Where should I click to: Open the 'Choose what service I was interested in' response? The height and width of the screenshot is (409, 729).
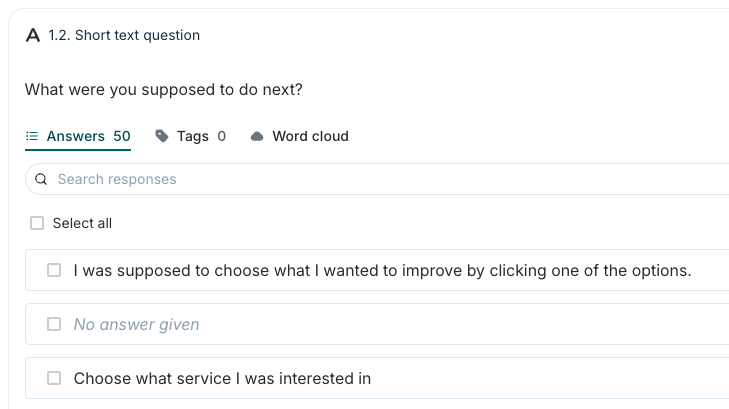[222, 378]
